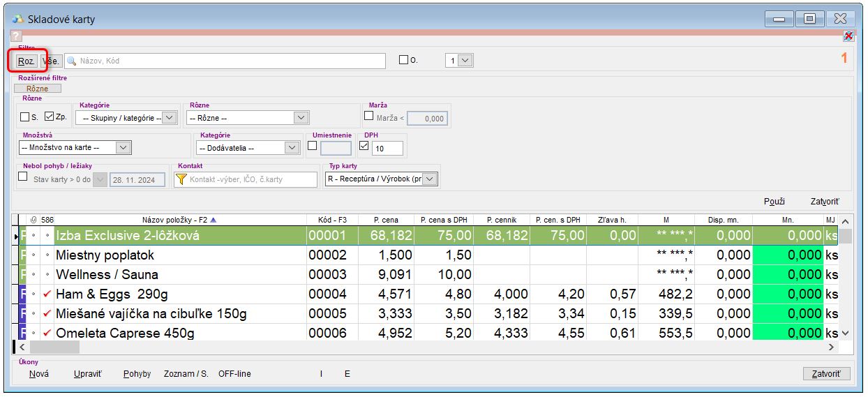
Task: Open the Typ karty dropdown
Action: [430, 179]
